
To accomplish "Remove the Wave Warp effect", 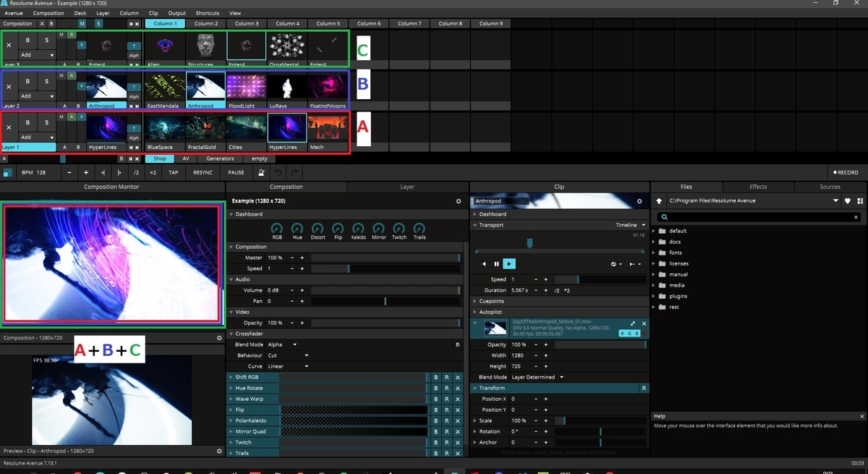I will tap(458, 399).
